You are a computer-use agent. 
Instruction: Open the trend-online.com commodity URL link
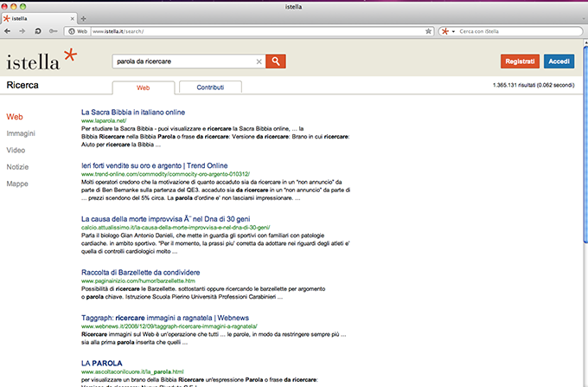(x=165, y=174)
